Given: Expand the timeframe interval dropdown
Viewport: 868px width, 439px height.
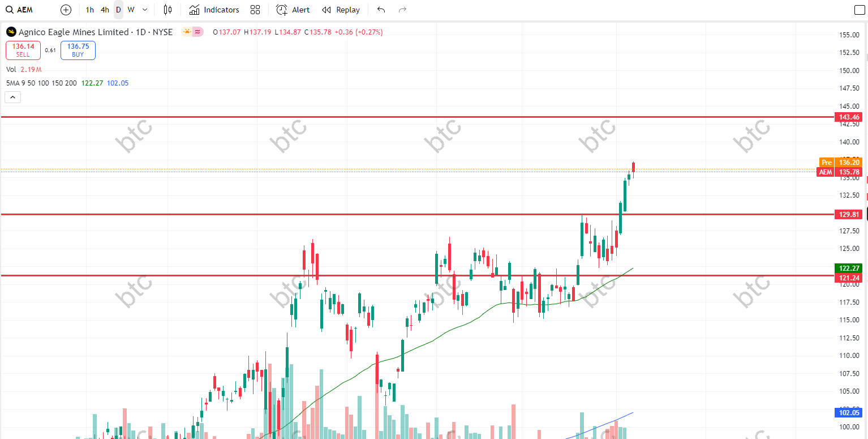Looking at the screenshot, I should 145,10.
